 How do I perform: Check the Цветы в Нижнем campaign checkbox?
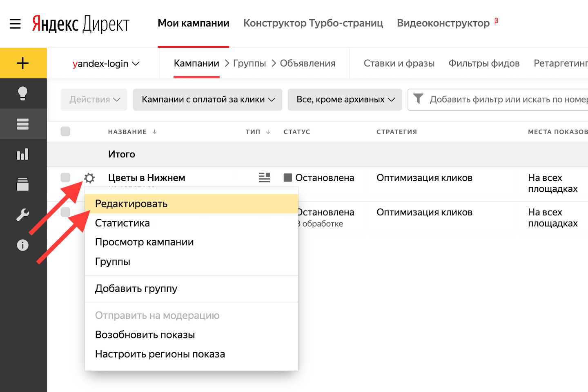[x=65, y=177]
